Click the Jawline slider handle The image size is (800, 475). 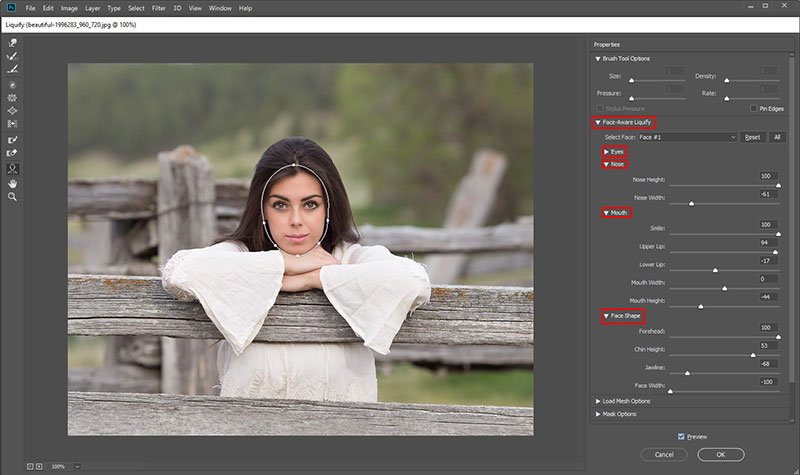pos(687,373)
